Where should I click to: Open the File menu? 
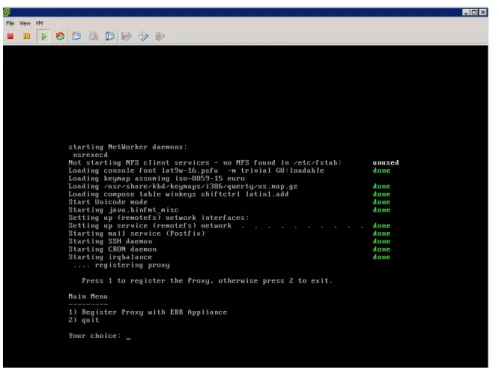coord(10,23)
